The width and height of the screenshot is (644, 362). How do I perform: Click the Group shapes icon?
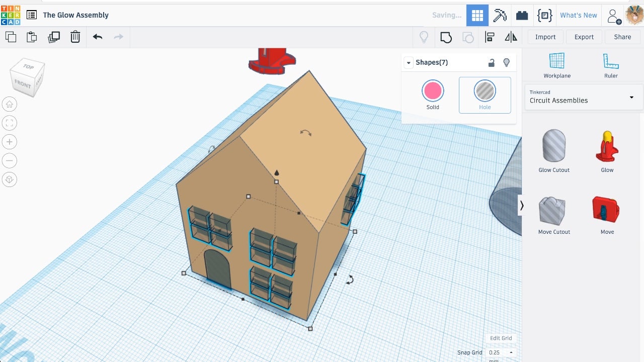(x=446, y=37)
